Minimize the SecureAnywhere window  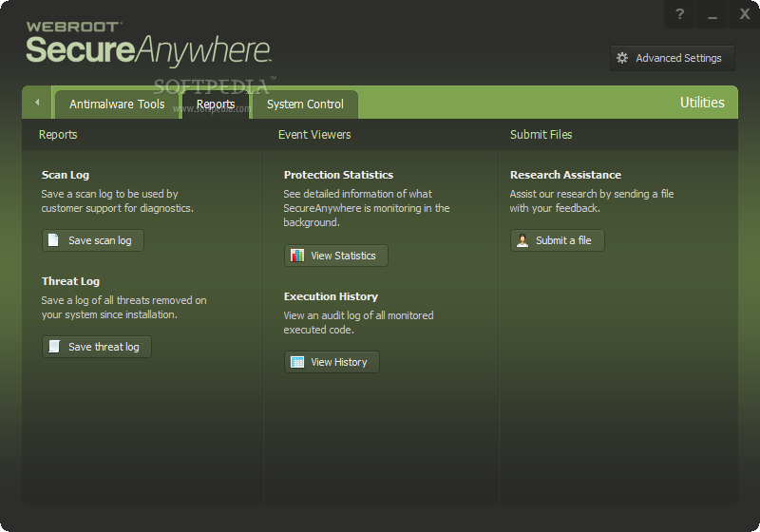[x=712, y=14]
